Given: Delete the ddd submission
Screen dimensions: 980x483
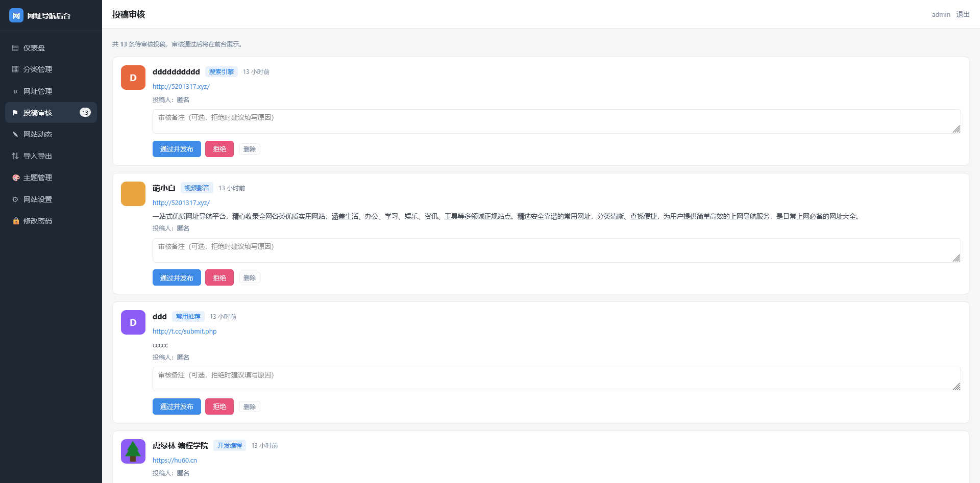Looking at the screenshot, I should (250, 406).
